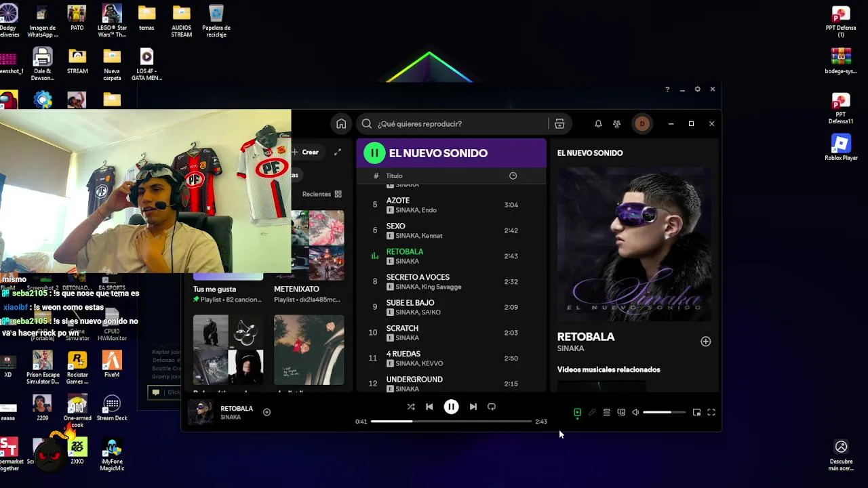Open Rockstar Games desktop shortcut
The image size is (868, 488).
77,368
